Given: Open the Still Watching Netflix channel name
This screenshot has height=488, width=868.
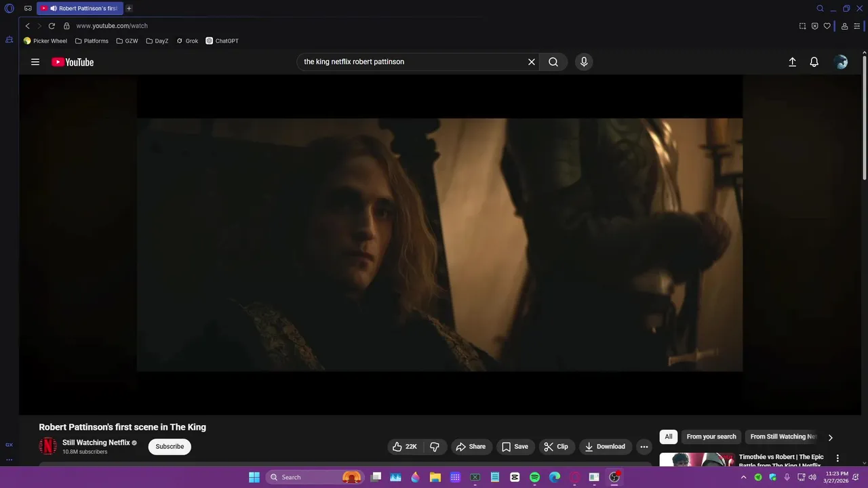Looking at the screenshot, I should 96,443.
